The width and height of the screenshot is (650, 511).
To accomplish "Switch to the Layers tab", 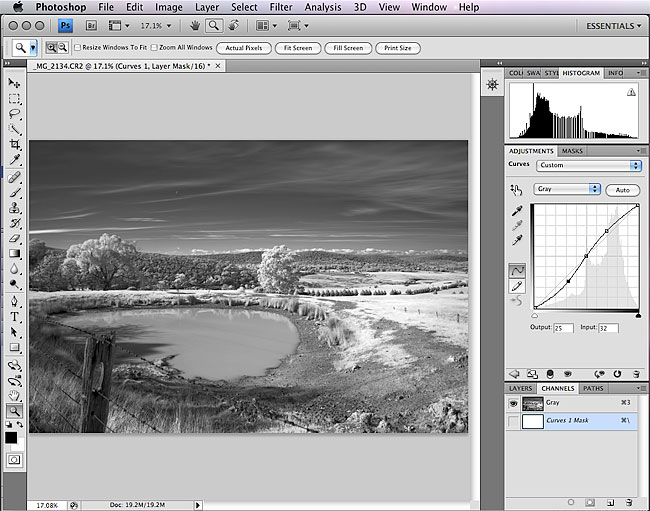I will tap(521, 388).
